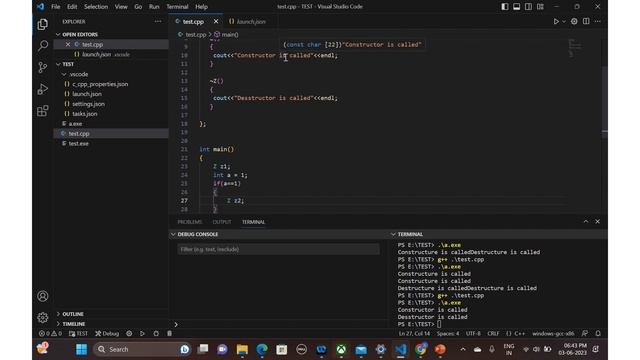The width and height of the screenshot is (640, 360).
Task: Expand the Outline section
Action: pyautogui.click(x=111, y=314)
